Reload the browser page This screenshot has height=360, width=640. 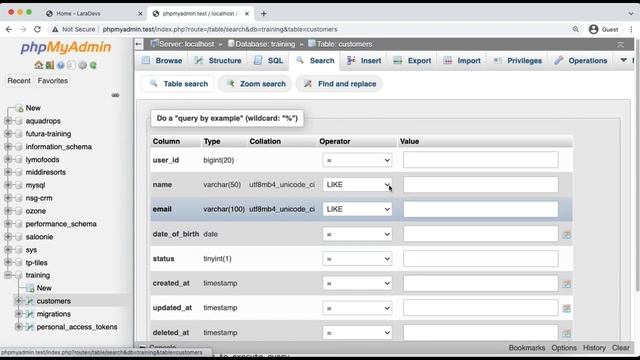coord(37,29)
